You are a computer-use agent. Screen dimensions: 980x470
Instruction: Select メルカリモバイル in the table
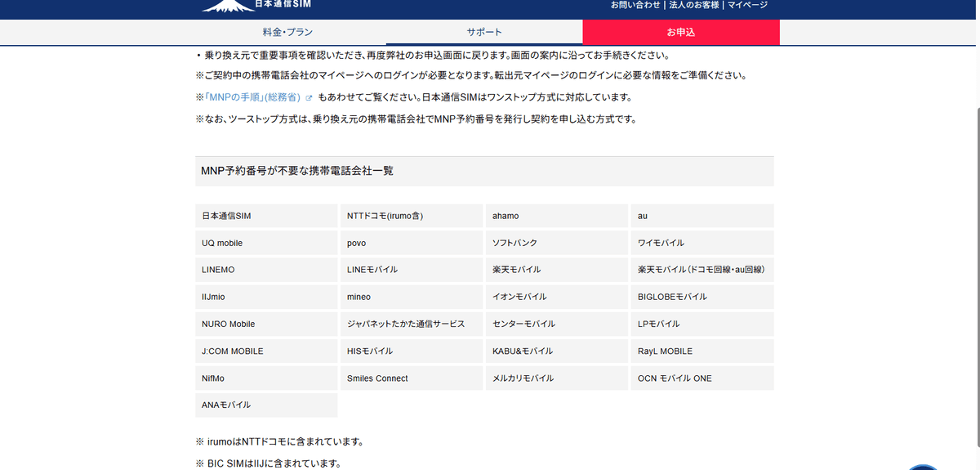click(x=556, y=378)
